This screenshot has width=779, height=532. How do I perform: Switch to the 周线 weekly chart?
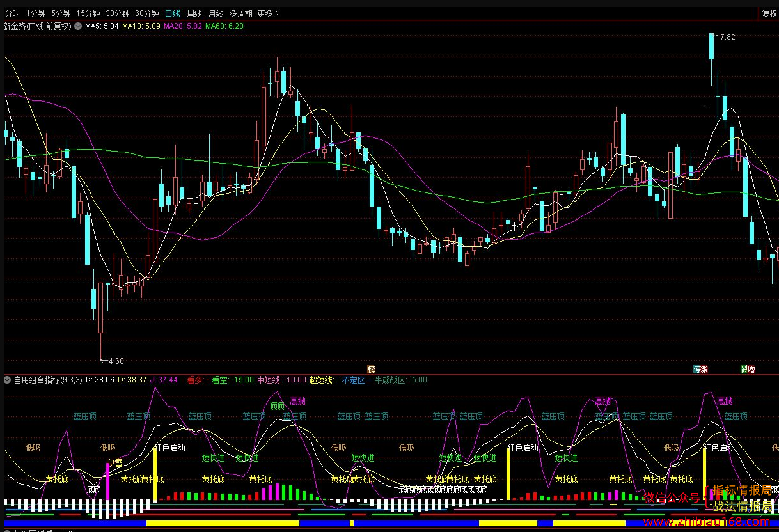194,13
